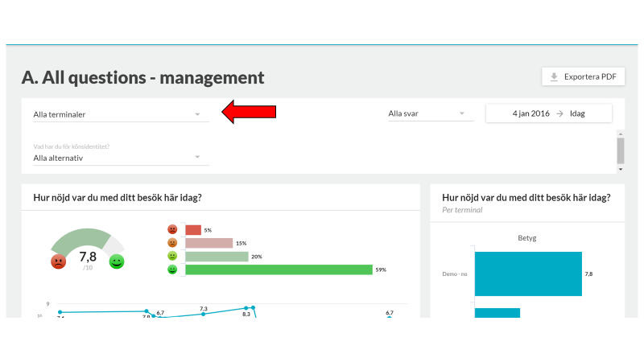Click the 20% light green bar
The height and width of the screenshot is (362, 644).
tap(217, 257)
